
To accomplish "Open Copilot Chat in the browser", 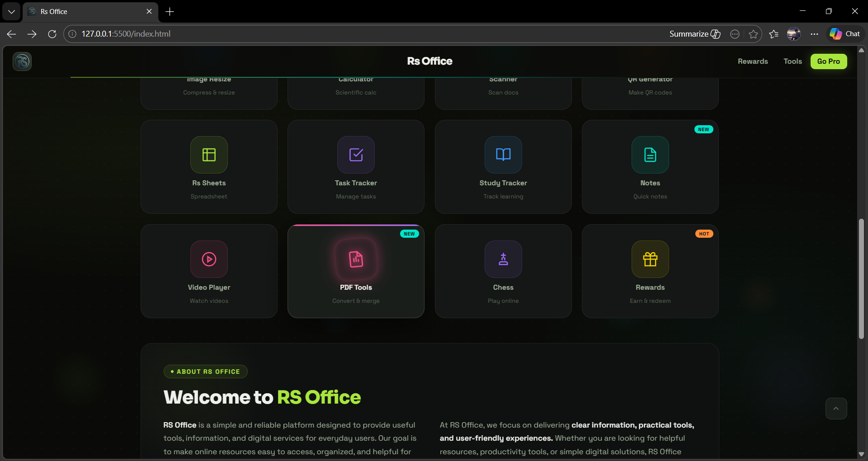I will [844, 33].
